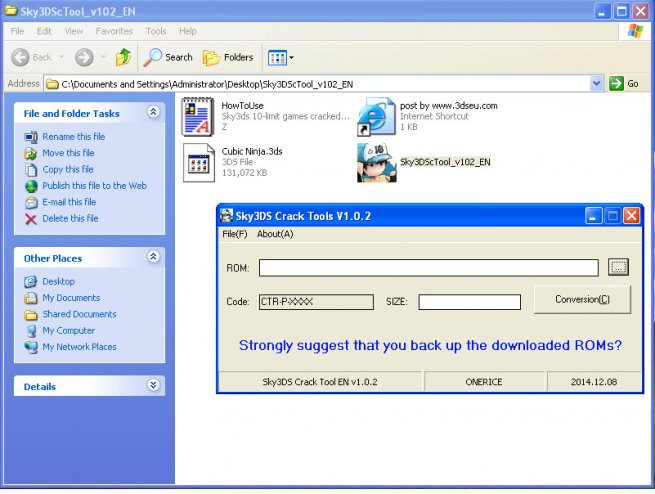Open the Cubic Ninja.3ds file icon

(x=198, y=162)
